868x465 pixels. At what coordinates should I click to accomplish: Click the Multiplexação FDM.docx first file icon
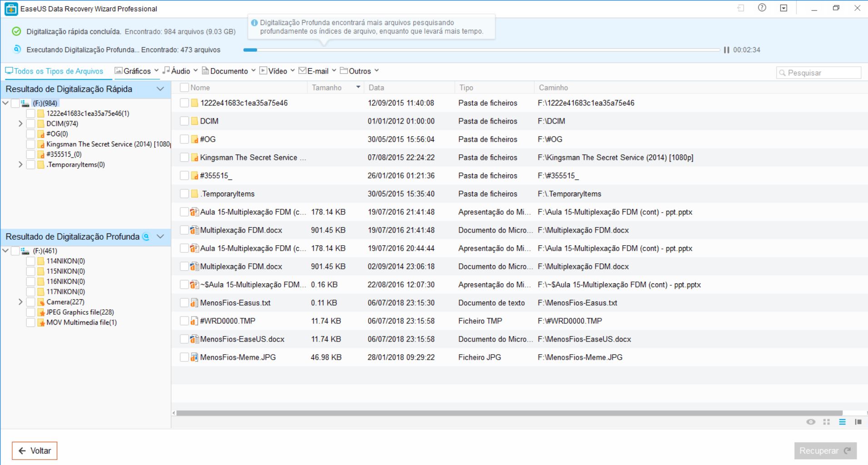point(194,230)
